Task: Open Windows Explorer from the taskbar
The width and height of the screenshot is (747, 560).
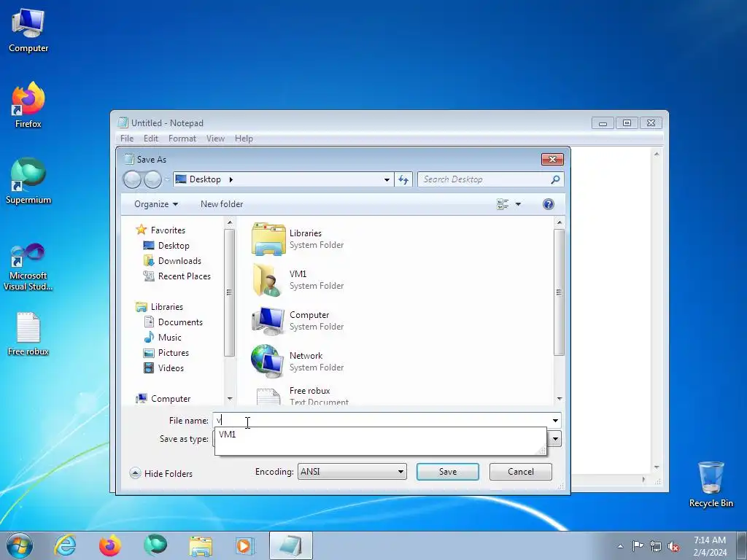Action: pos(201,545)
